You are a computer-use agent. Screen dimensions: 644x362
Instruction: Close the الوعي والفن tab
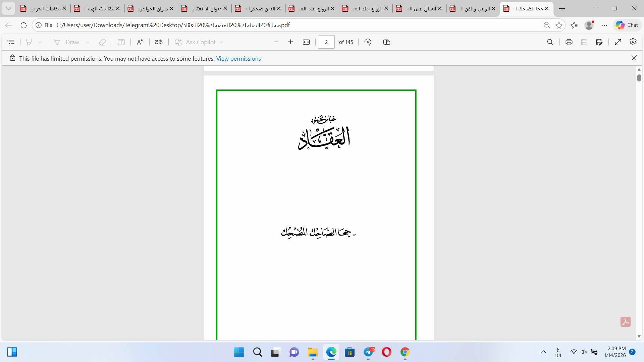coord(493,9)
